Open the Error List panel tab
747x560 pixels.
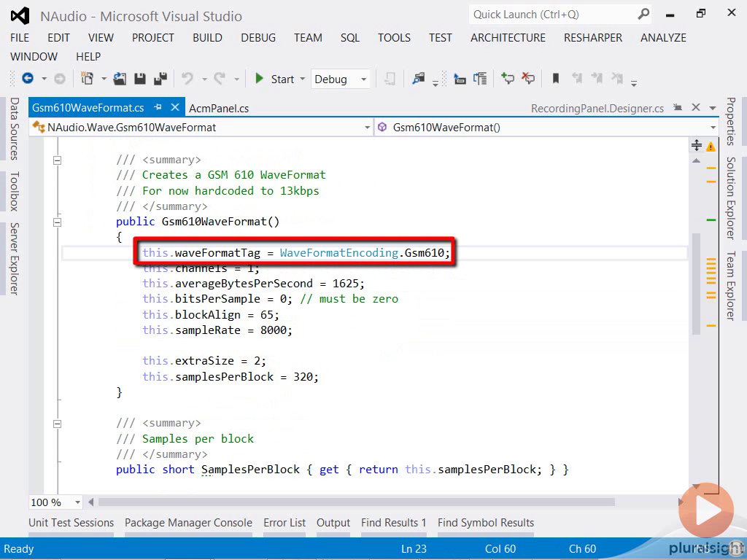click(x=285, y=523)
